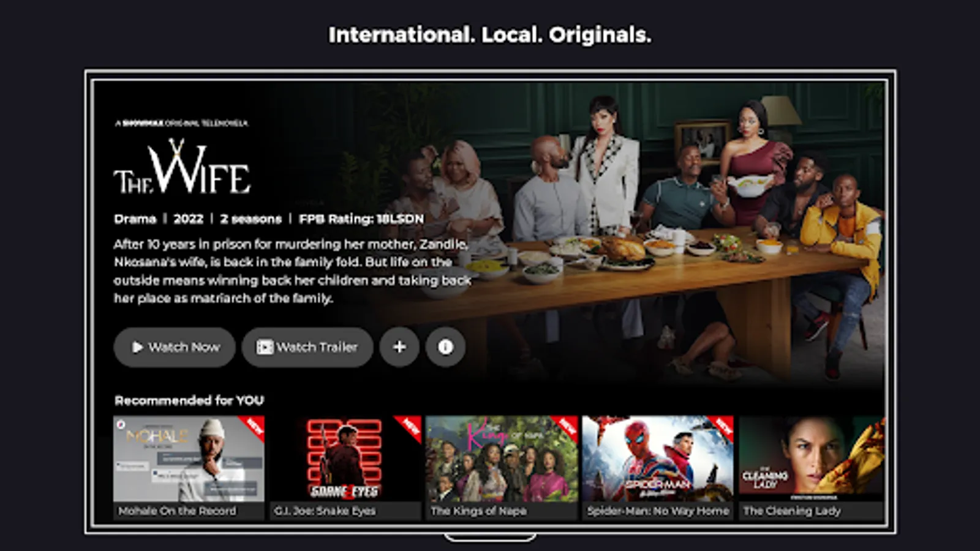This screenshot has width=980, height=551.
Task: Click the 'International. Local. Originals.' headline
Action: 490,35
